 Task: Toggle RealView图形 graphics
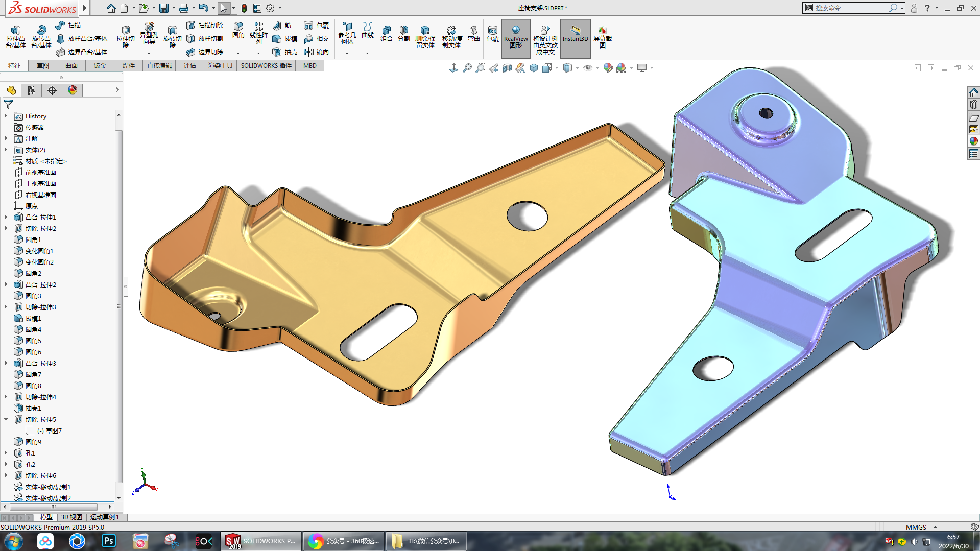pos(516,38)
